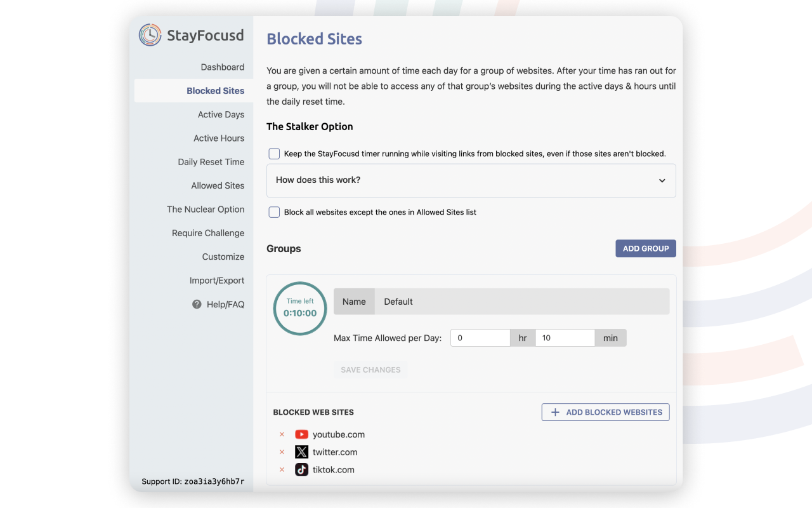Enable the Stalker Option timer checkbox
Screen dimensions: 812x508
tap(273, 153)
